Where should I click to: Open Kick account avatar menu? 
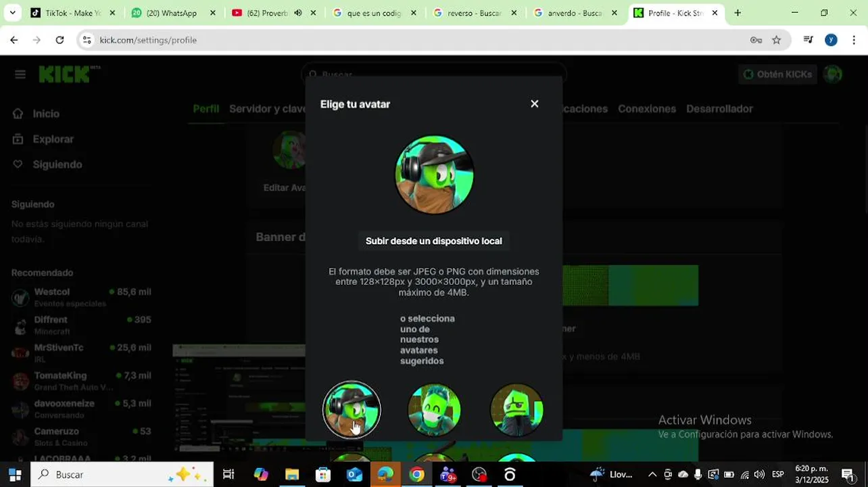pos(833,74)
